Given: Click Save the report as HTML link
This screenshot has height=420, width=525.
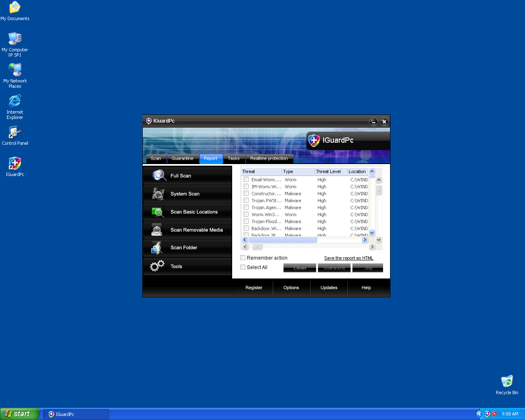Looking at the screenshot, I should click(349, 258).
